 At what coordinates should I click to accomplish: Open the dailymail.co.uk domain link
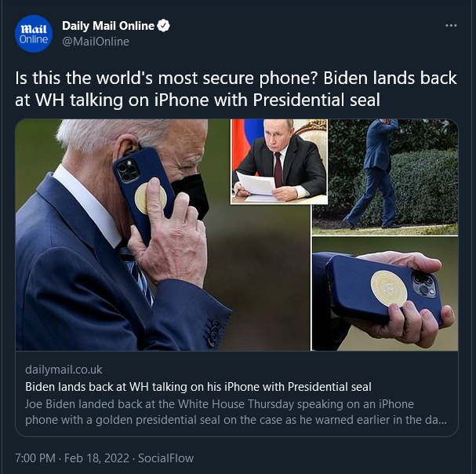pos(64,370)
